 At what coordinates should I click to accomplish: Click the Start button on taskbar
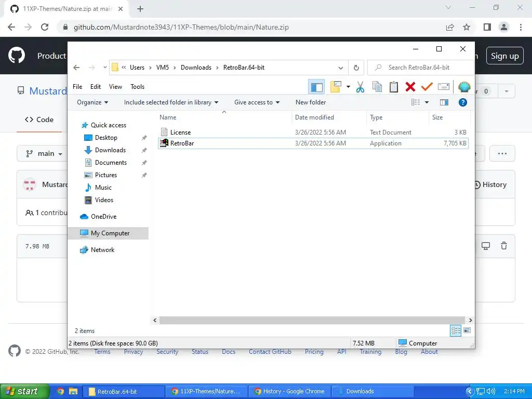[25, 391]
